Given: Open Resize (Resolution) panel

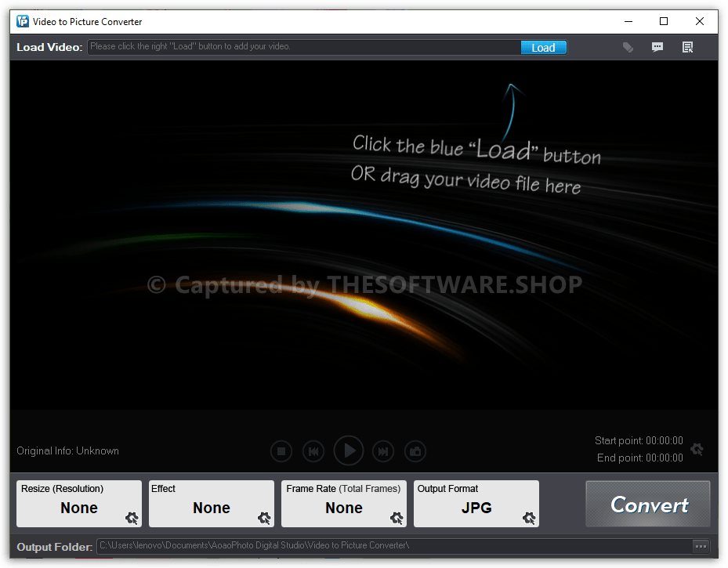Looking at the screenshot, I should click(79, 504).
